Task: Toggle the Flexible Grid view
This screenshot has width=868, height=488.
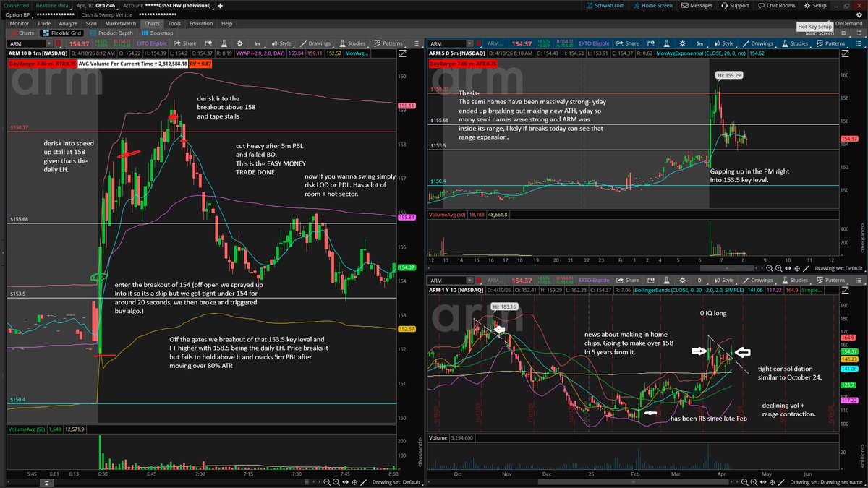Action: [61, 33]
